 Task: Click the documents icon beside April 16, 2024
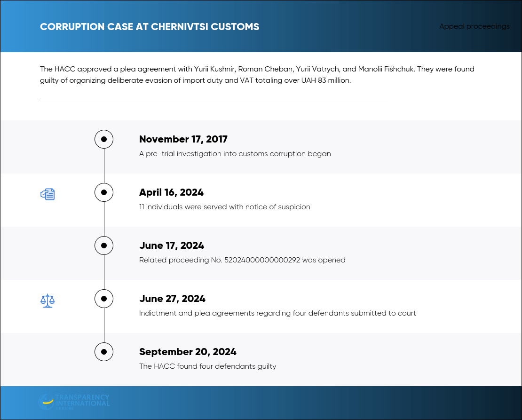47,194
